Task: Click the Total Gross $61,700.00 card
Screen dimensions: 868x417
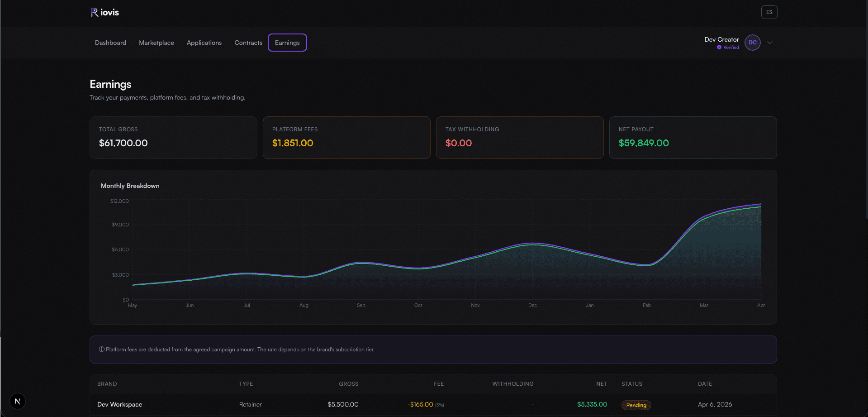Action: 173,138
